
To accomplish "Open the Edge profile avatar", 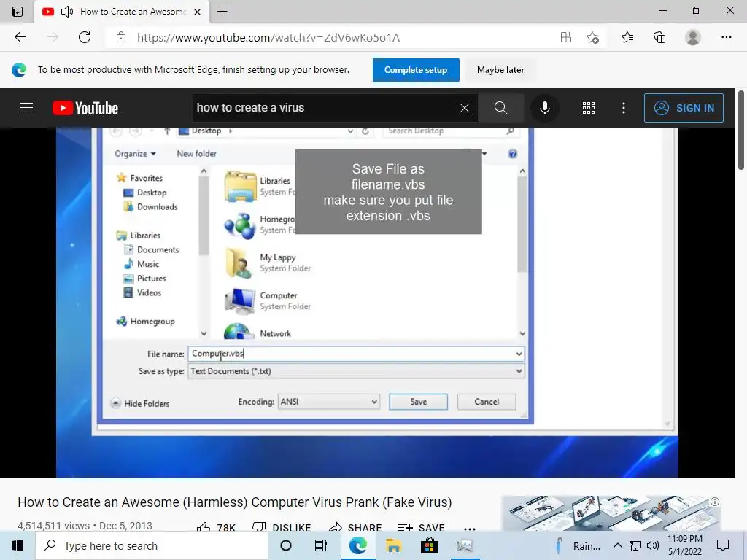I will coord(692,37).
